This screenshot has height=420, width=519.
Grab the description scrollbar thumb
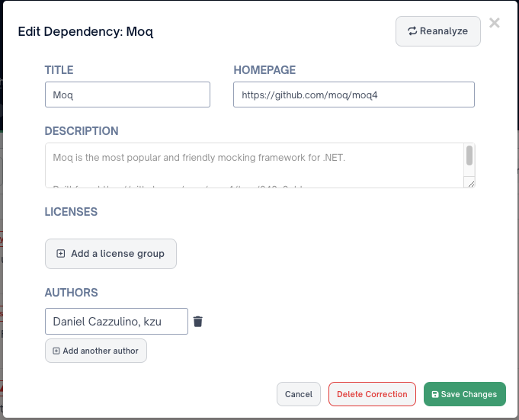pyautogui.click(x=469, y=155)
